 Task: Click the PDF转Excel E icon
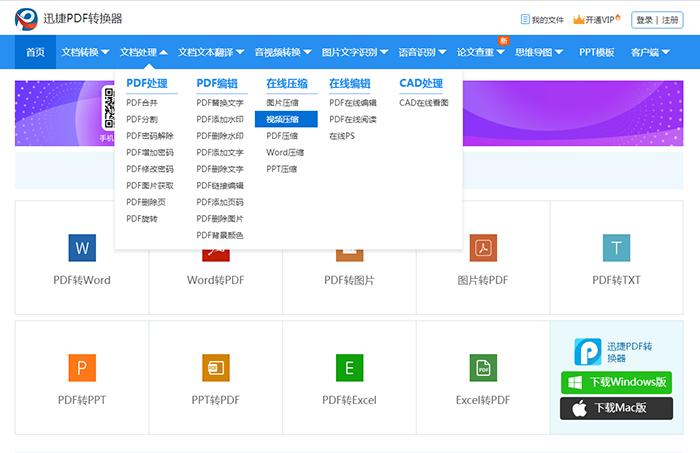(350, 368)
